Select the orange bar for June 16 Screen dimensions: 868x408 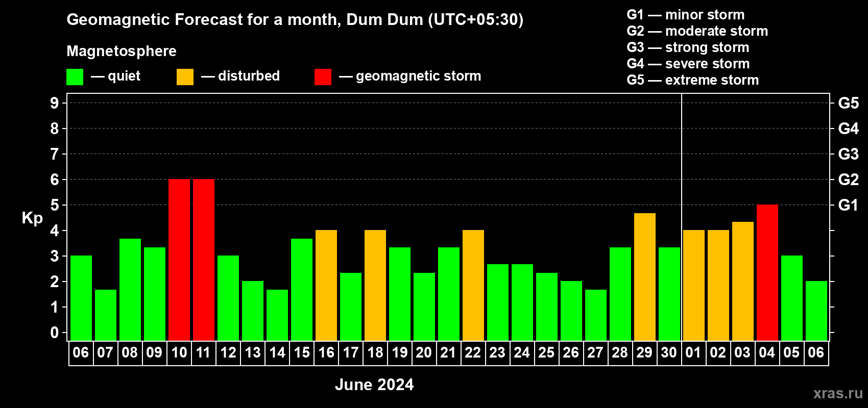coord(326,286)
